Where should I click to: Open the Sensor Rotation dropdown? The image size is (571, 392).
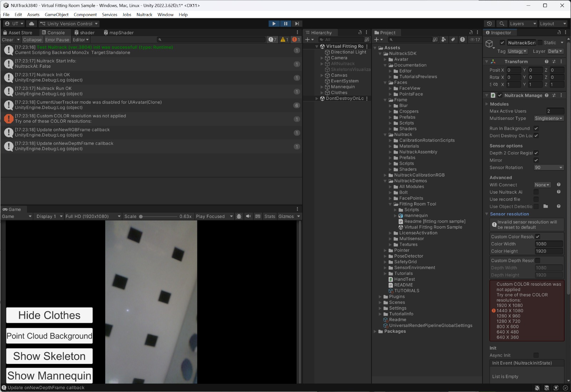click(549, 168)
